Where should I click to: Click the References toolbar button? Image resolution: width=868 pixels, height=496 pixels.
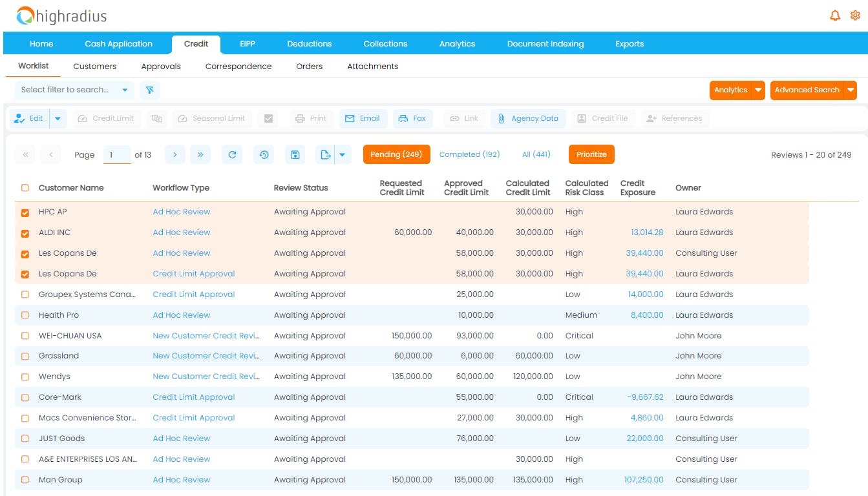(674, 118)
